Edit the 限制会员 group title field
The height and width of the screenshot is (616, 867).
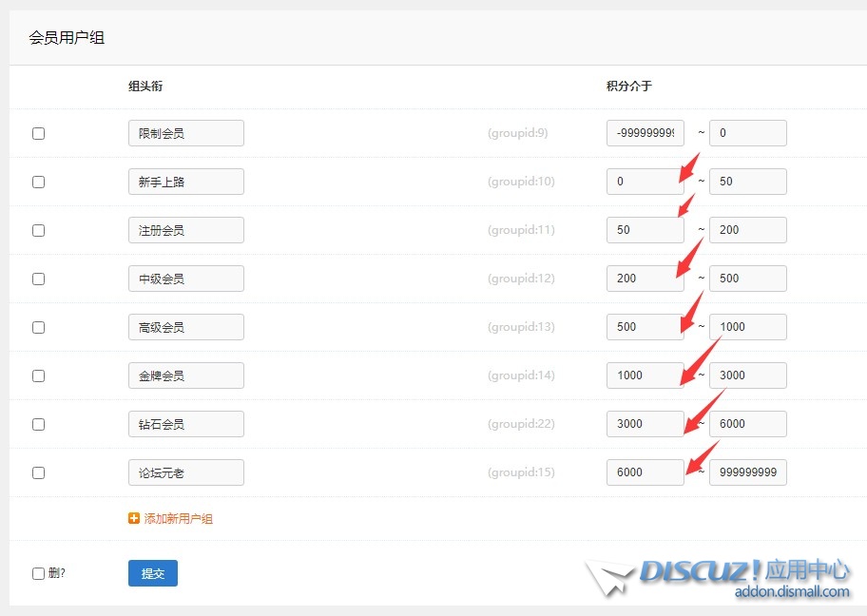(185, 133)
